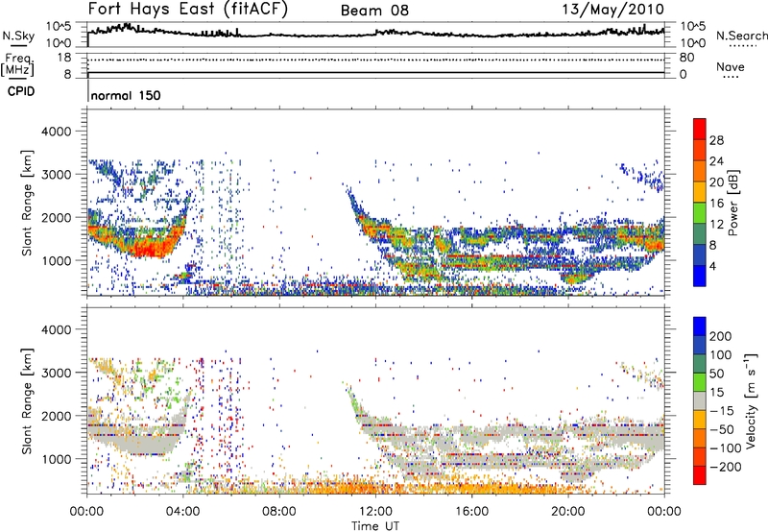Viewport: 768px width, 532px height.
Task: Pick the Velocity colorbar segment between -100 and -200
Action: pyautogui.click(x=700, y=456)
